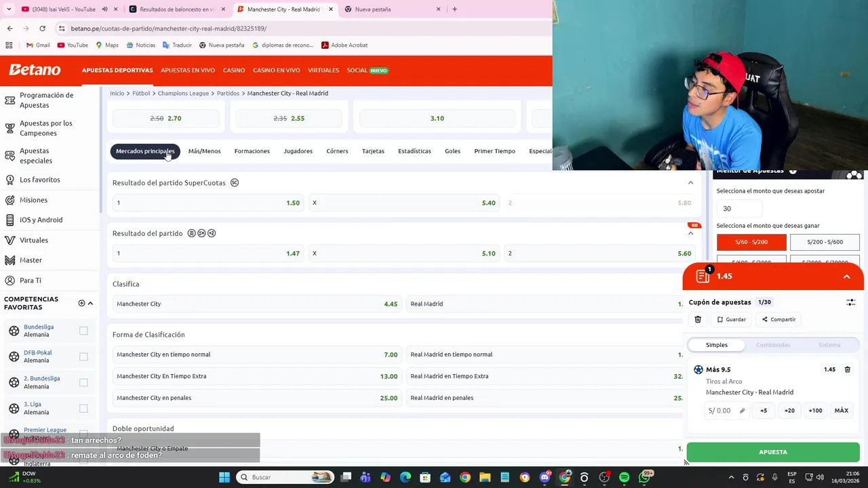Open the Google apps grid in bookmarks bar
Image resolution: width=868 pixels, height=488 pixels.
9,45
